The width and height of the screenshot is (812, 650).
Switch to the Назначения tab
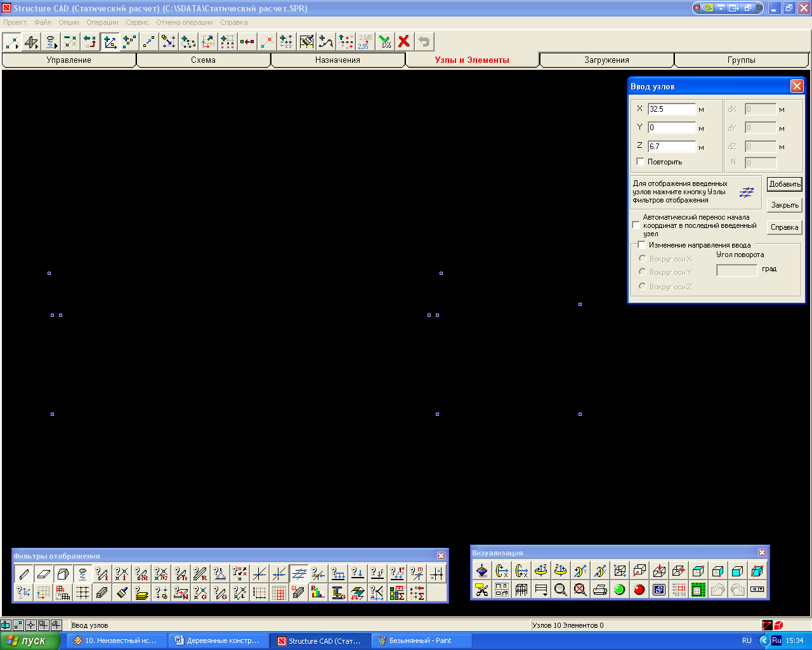pos(338,60)
